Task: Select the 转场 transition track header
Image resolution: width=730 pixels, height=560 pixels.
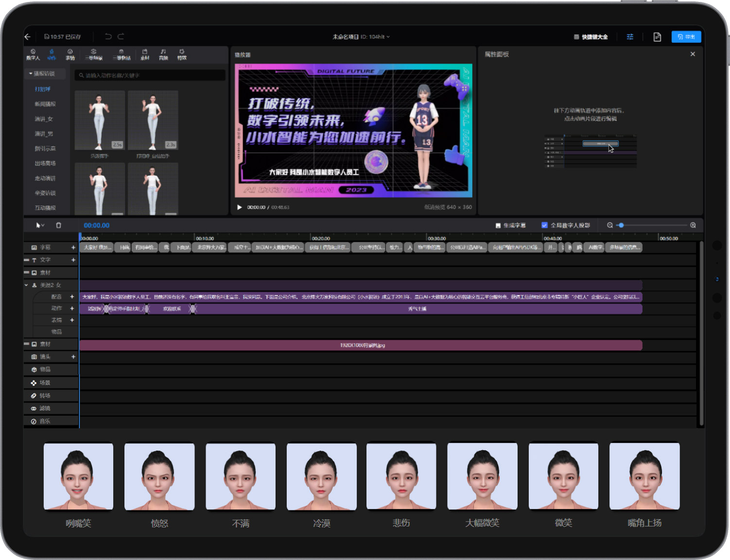Action: (x=51, y=396)
